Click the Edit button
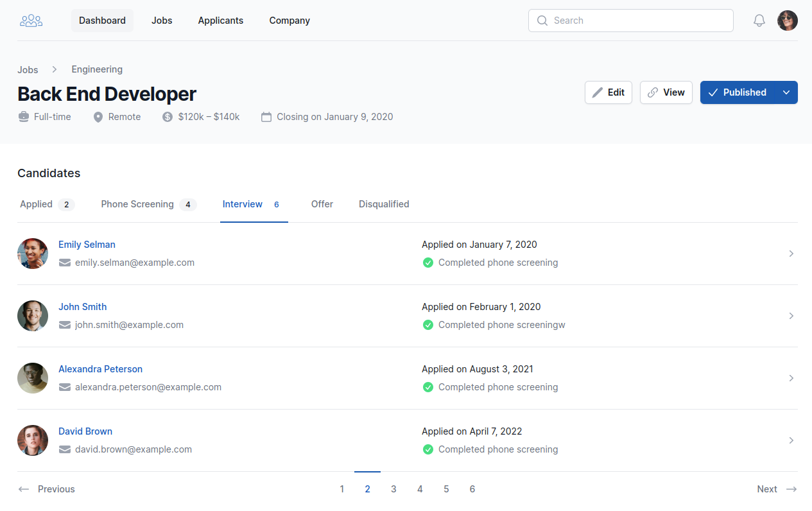The height and width of the screenshot is (511, 812). tap(608, 92)
